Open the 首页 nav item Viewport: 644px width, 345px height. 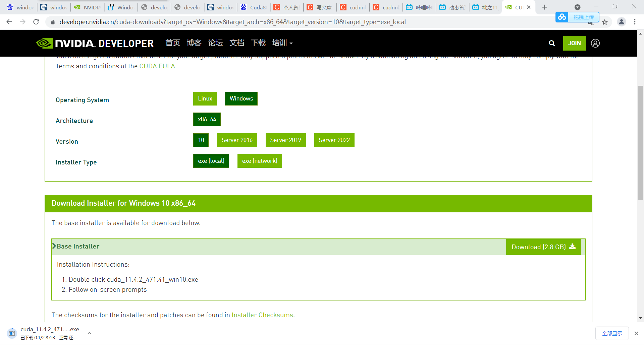click(x=173, y=43)
